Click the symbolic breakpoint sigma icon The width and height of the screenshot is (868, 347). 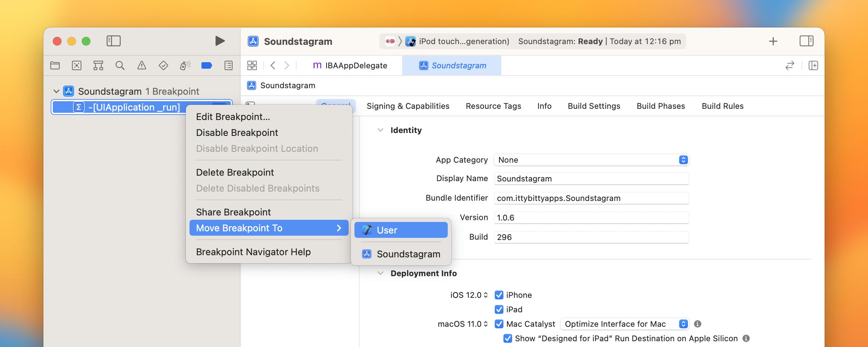coord(79,107)
